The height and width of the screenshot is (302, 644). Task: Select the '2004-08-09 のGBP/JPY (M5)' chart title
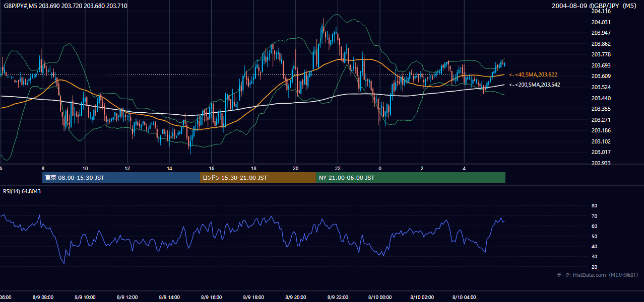[x=595, y=6]
